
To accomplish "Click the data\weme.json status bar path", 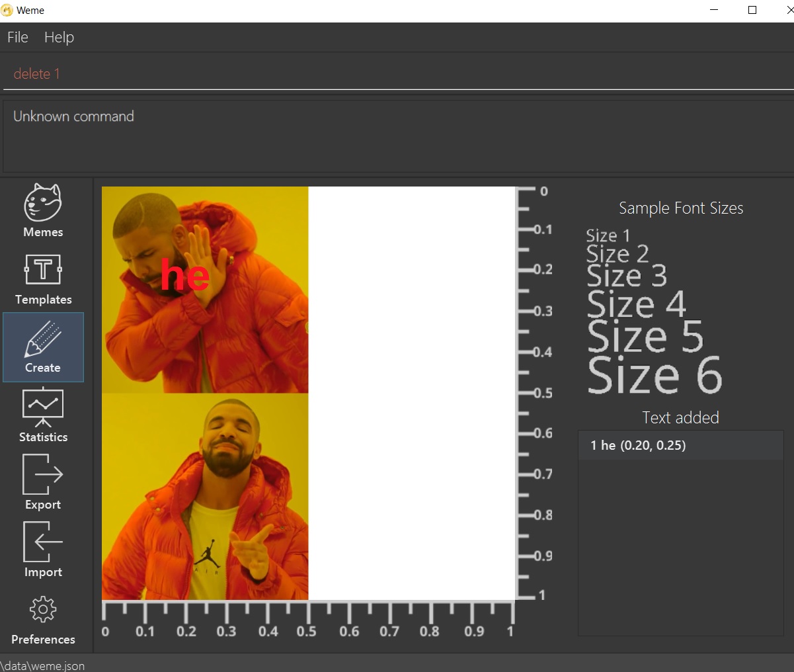I will tap(42, 665).
